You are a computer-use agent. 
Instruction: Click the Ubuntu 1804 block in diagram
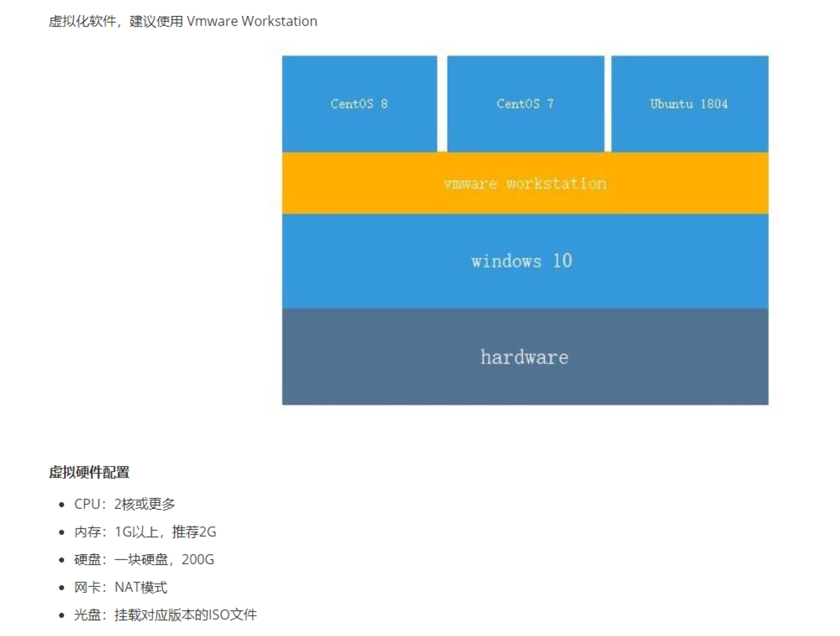coord(690,104)
